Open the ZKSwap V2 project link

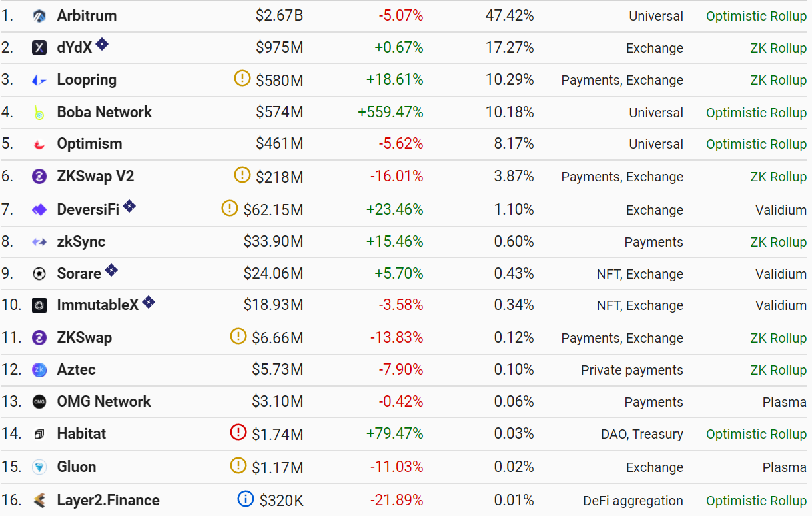pos(96,176)
